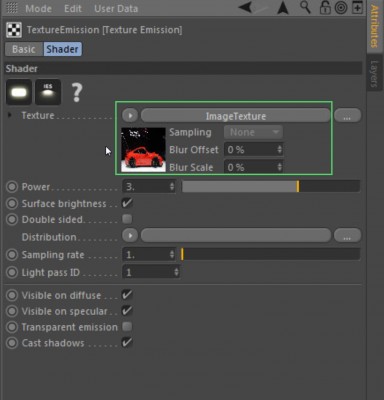This screenshot has height=400, width=384.
Task: Go up one level with the up arrow
Action: pos(283,8)
